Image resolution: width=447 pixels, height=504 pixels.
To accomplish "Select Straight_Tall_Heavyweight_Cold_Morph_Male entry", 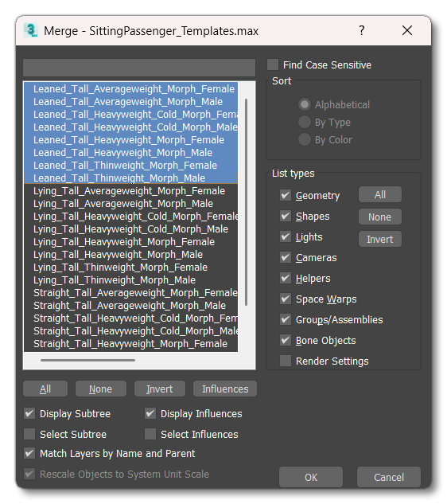I will 131,331.
